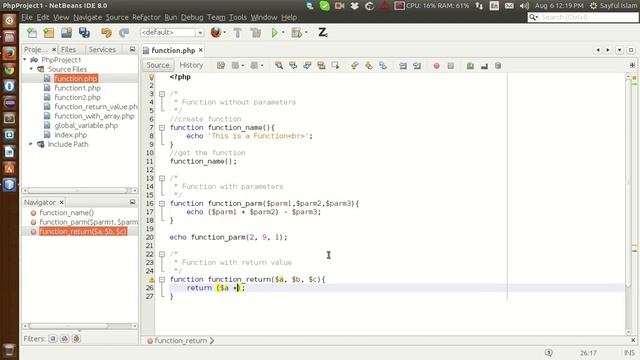The height and width of the screenshot is (360, 640).
Task: Click the Open Project icon
Action: coord(67,33)
